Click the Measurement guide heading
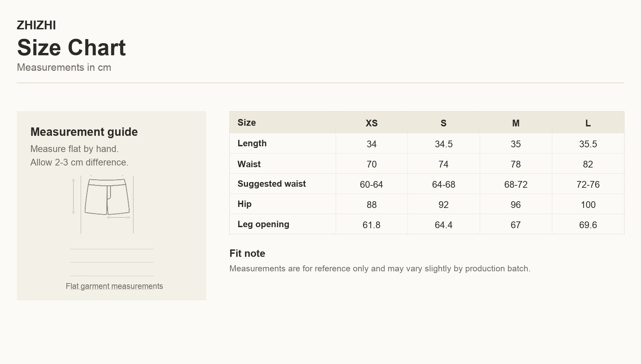The width and height of the screenshot is (641, 364). click(84, 132)
